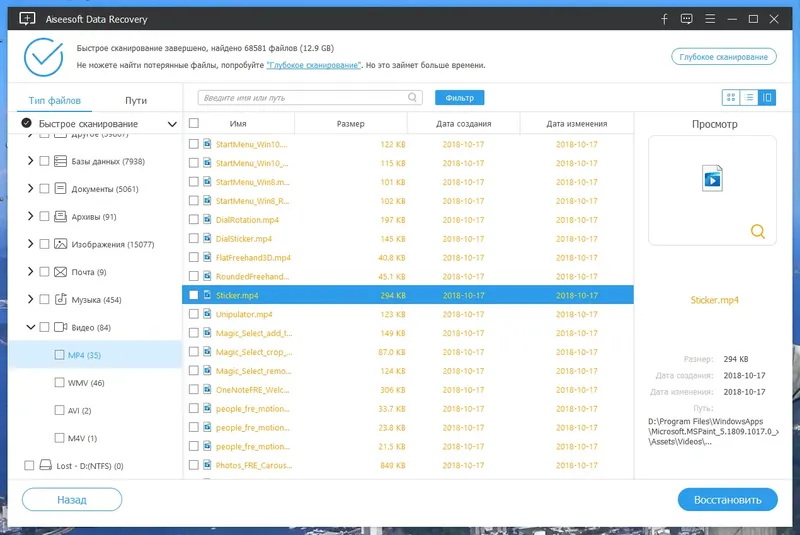Screen dimensions: 800x535
Task: Switch to thumbnail grid view
Action: coord(731,97)
